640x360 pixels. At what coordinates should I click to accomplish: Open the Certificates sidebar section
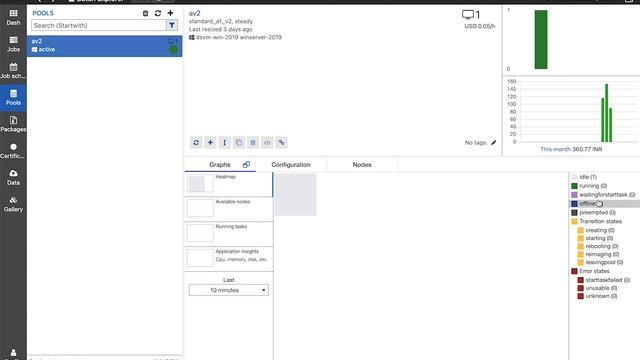13,151
